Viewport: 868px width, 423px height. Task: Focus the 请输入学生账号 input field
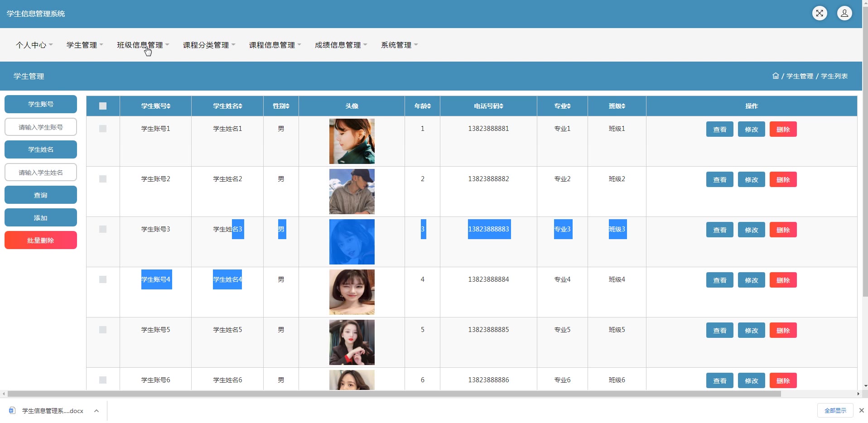pos(41,127)
